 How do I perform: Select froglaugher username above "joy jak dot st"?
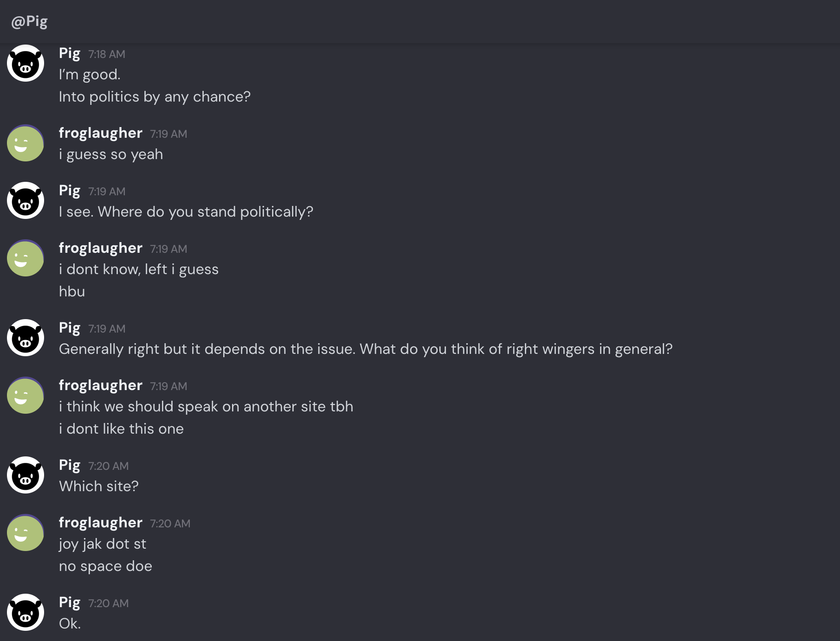100,523
